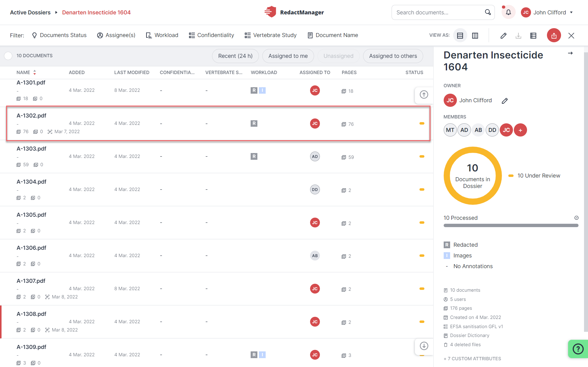
Task: Click the red upload document button
Action: pos(554,36)
